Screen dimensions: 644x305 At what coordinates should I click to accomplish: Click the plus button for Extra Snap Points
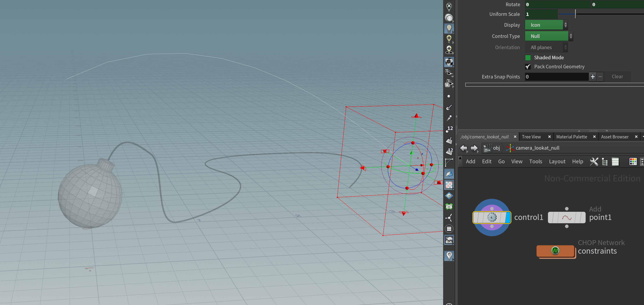(592, 77)
